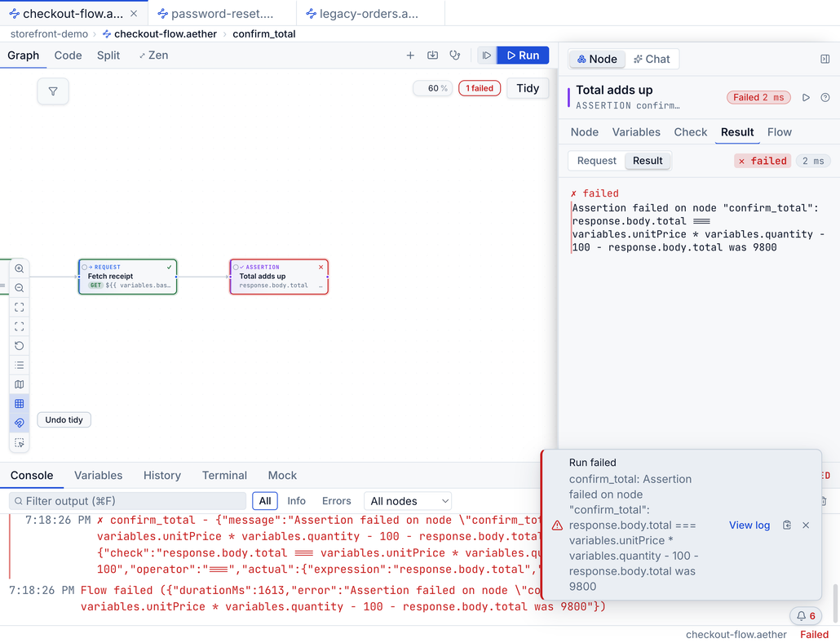Dismiss the Run failed notification

[x=806, y=525]
